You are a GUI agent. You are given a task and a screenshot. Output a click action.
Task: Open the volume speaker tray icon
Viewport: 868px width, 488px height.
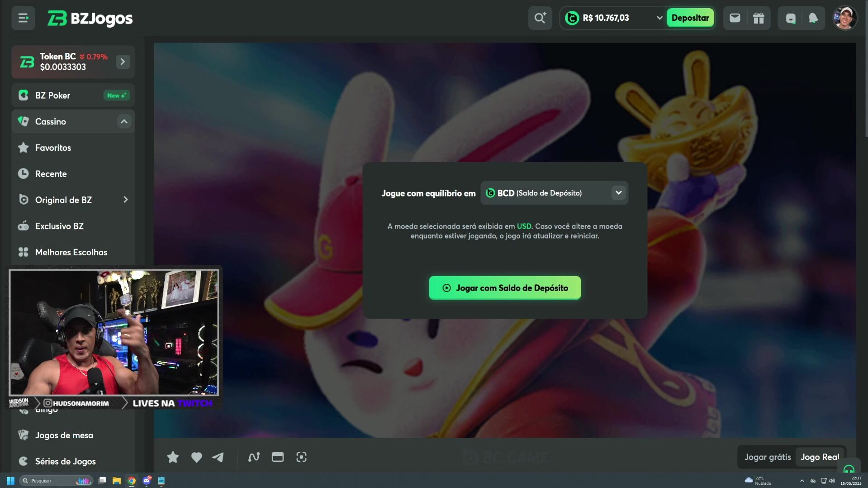832,481
